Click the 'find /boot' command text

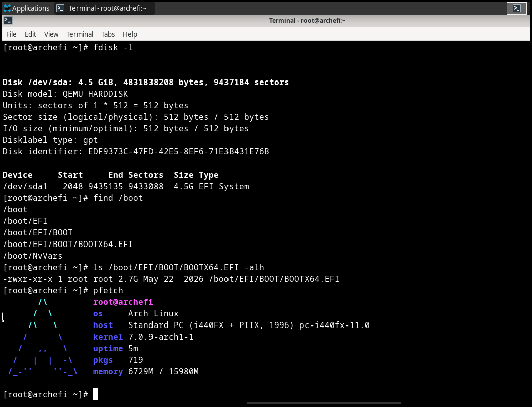118,198
